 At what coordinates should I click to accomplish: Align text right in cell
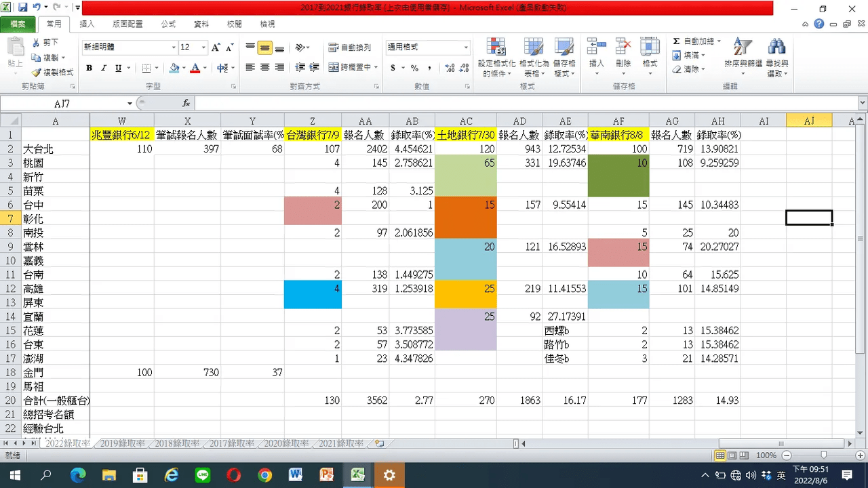[279, 68]
